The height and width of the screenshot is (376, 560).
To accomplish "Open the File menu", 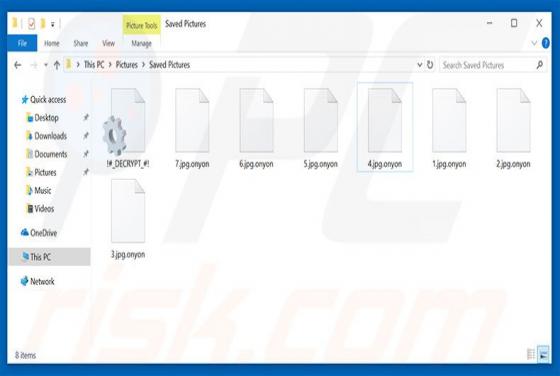I will pyautogui.click(x=22, y=43).
